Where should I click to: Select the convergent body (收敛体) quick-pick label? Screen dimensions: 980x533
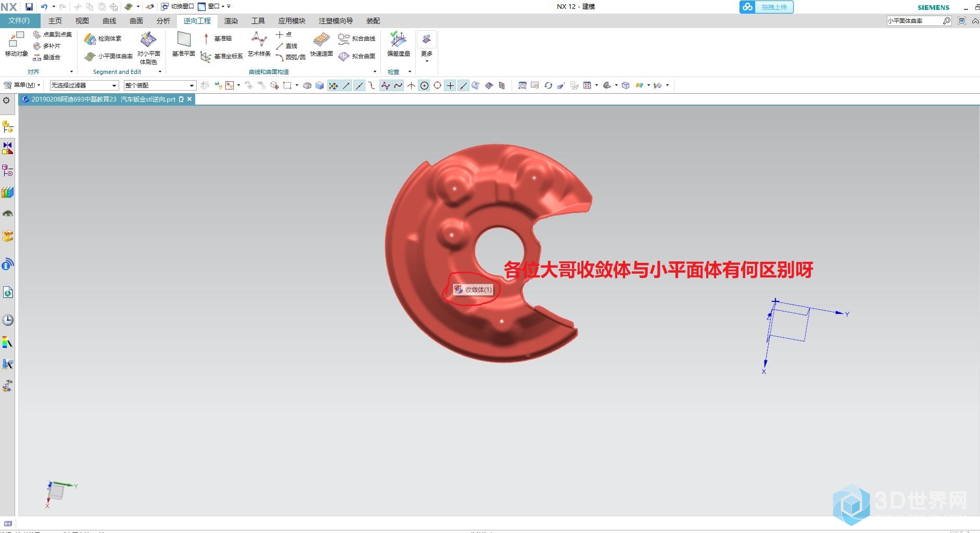click(473, 289)
